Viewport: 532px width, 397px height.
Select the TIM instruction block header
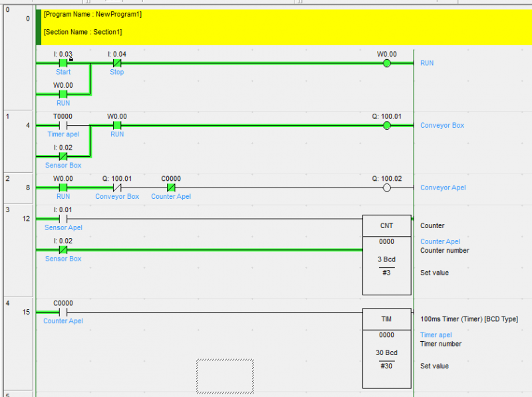click(x=387, y=319)
